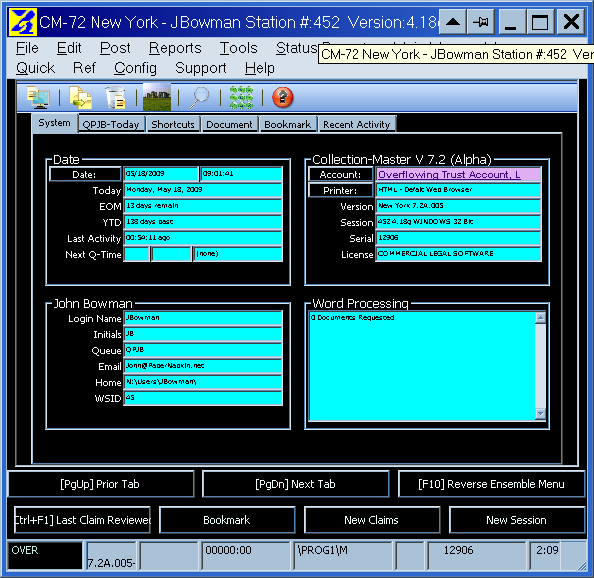Viewport: 594px width, 578px height.
Task: Click the Account: button
Action: 340,174
